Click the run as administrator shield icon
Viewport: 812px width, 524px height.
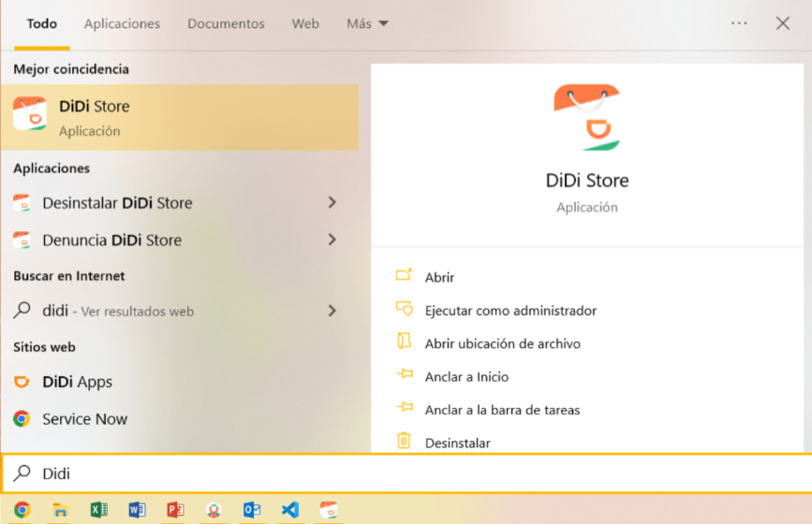(x=404, y=309)
